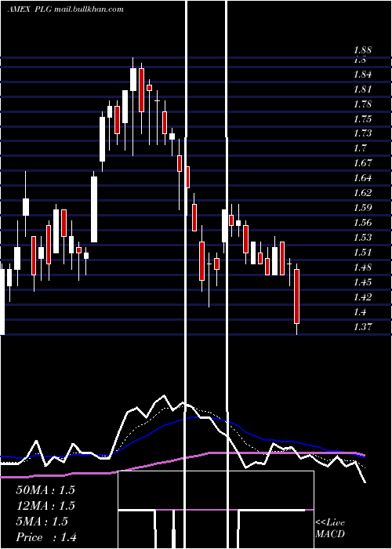
Task: Click the Price : 1.4 legend text
Action: pos(46,537)
